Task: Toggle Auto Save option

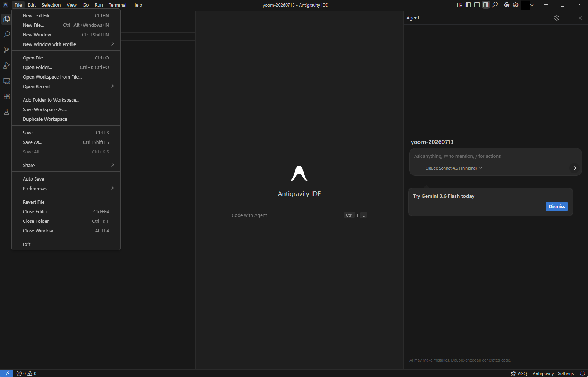Action: click(x=66, y=179)
